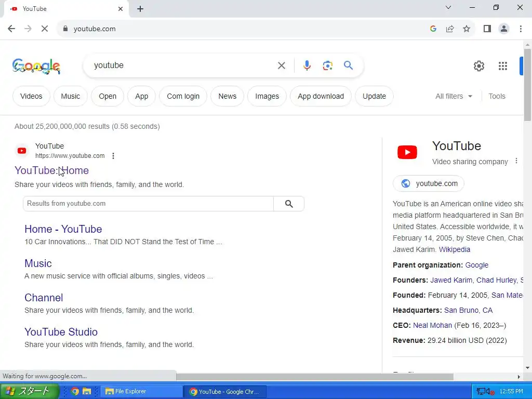The width and height of the screenshot is (532, 399).
Task: Close the YouTube tab
Action: [x=121, y=9]
